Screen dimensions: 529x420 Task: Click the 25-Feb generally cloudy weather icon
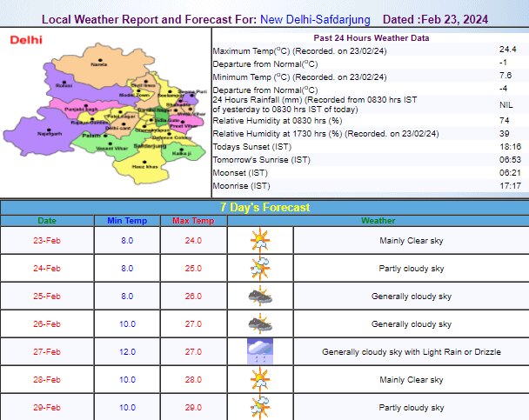point(260,296)
